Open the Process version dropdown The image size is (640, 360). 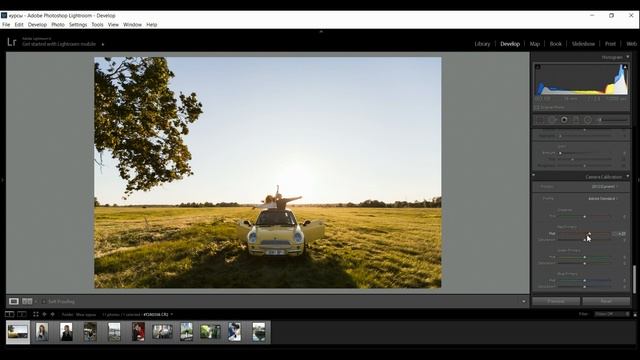[x=604, y=187]
